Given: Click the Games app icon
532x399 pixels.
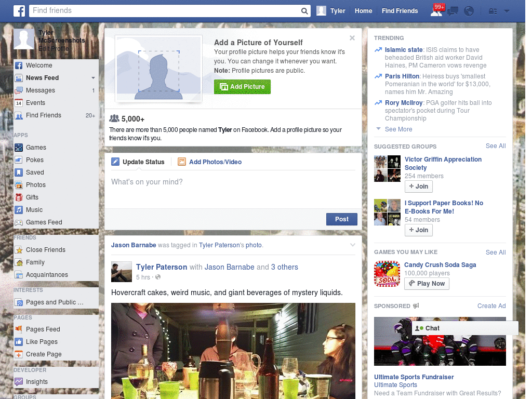Looking at the screenshot, I should pos(19,148).
